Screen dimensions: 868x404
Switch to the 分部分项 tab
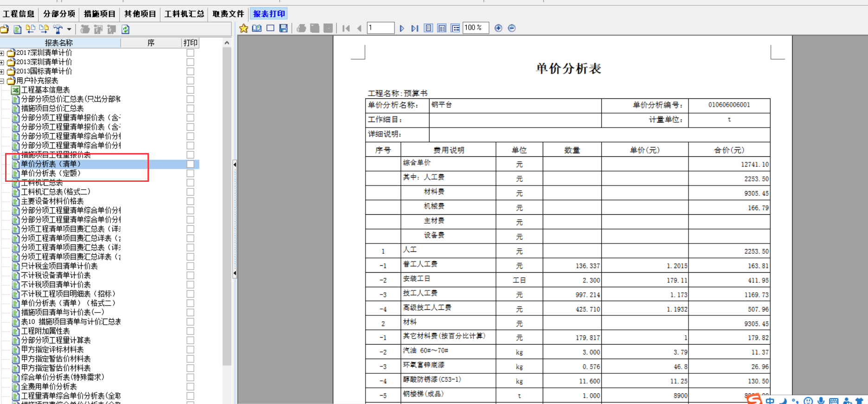click(x=59, y=14)
